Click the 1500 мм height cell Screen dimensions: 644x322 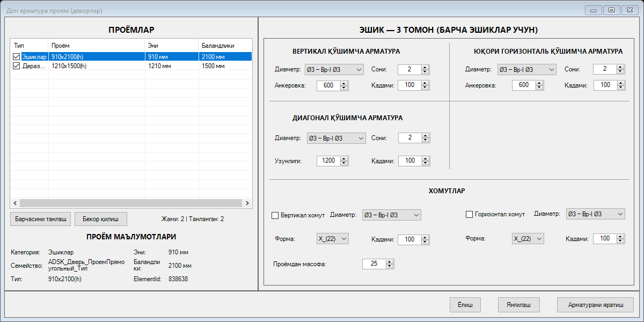point(225,66)
